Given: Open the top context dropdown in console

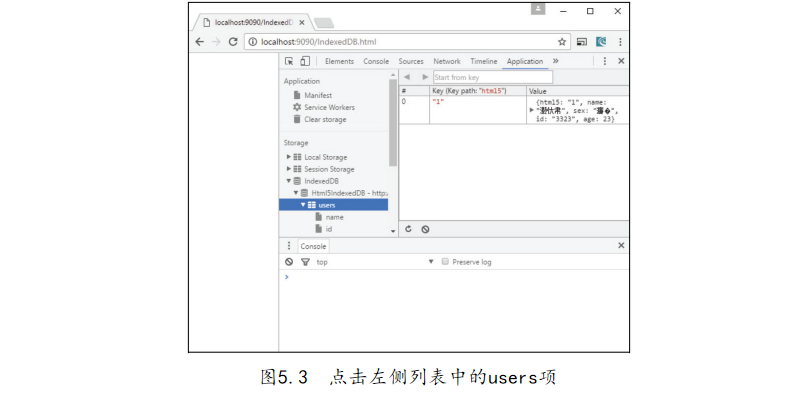Looking at the screenshot, I should point(375,262).
